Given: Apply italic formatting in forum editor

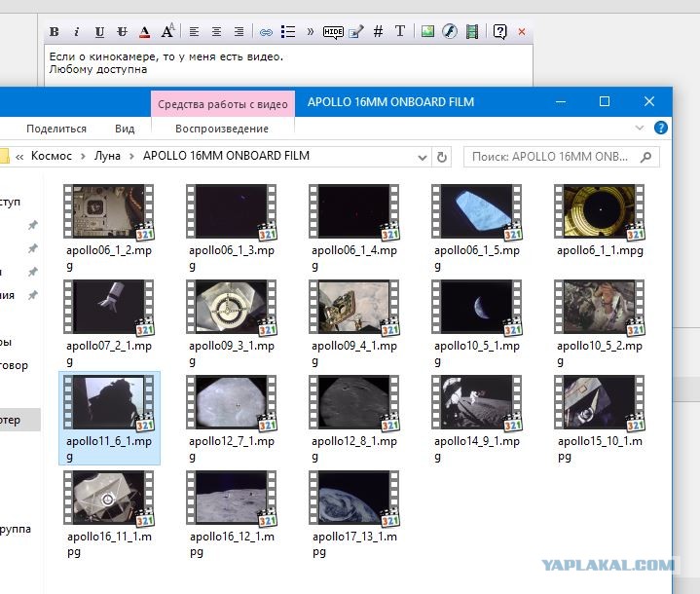Looking at the screenshot, I should tap(76, 32).
